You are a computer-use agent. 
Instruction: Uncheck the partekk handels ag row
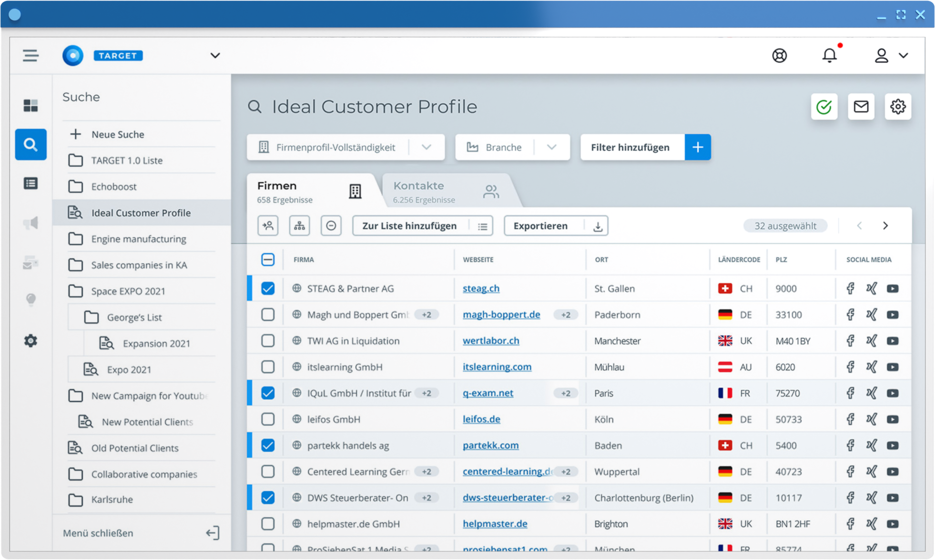pos(268,445)
